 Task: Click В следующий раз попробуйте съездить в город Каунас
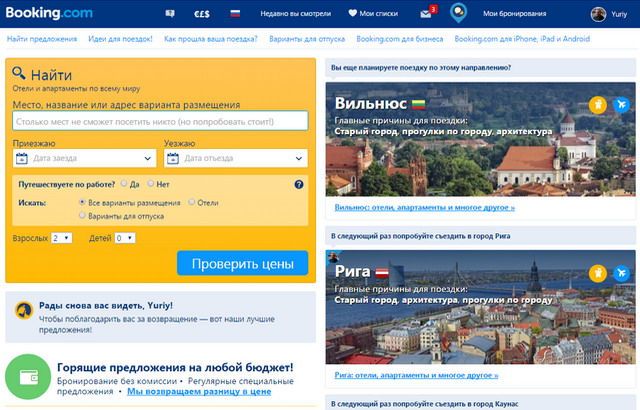[424, 404]
